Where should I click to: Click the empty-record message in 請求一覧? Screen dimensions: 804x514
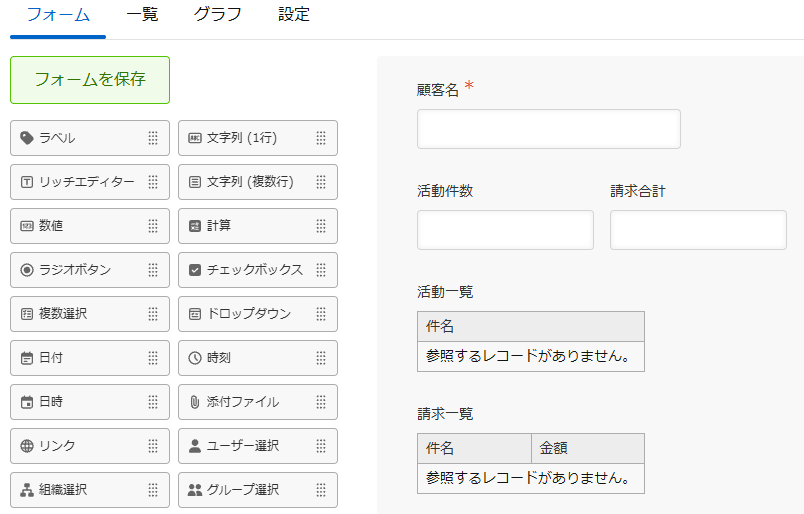click(528, 478)
